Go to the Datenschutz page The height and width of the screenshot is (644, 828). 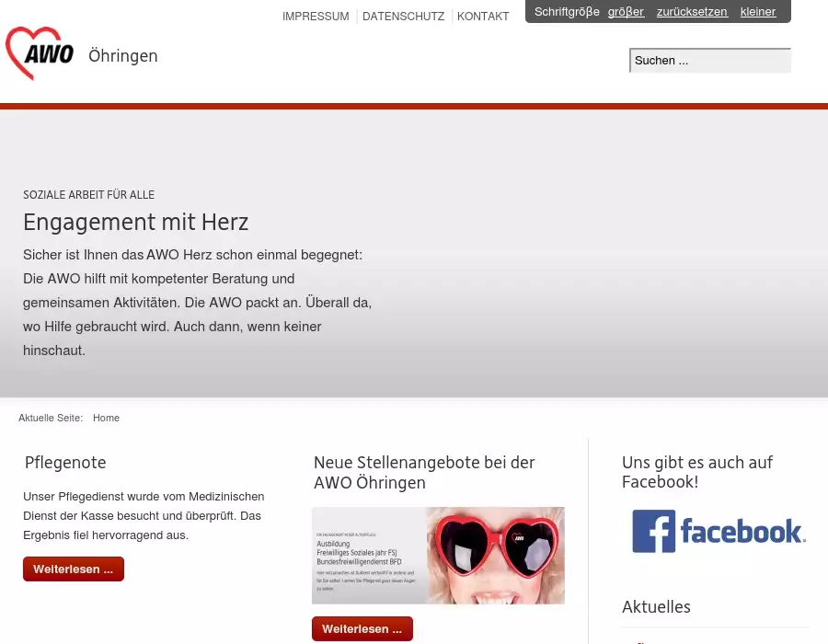[x=403, y=17]
